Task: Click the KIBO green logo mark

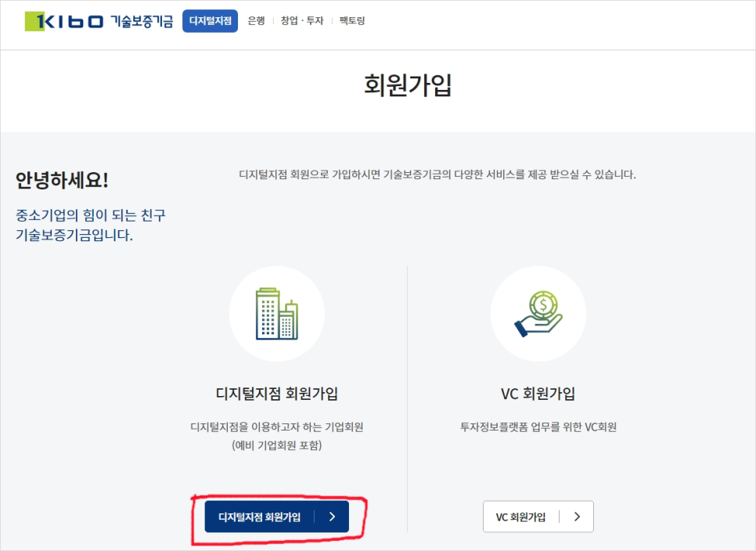Action: [34, 21]
